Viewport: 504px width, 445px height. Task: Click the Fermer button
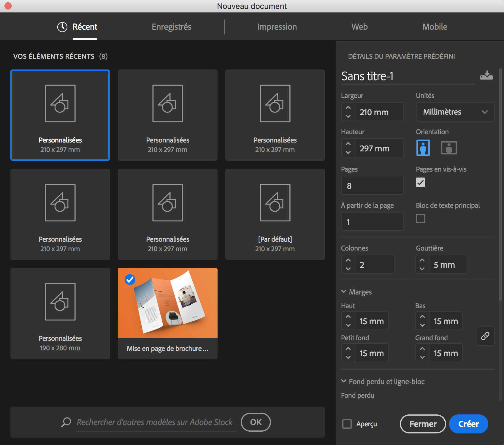pyautogui.click(x=423, y=424)
